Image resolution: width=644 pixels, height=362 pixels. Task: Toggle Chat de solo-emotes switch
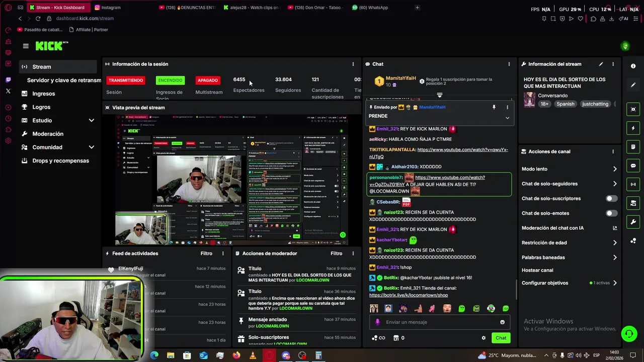click(611, 213)
